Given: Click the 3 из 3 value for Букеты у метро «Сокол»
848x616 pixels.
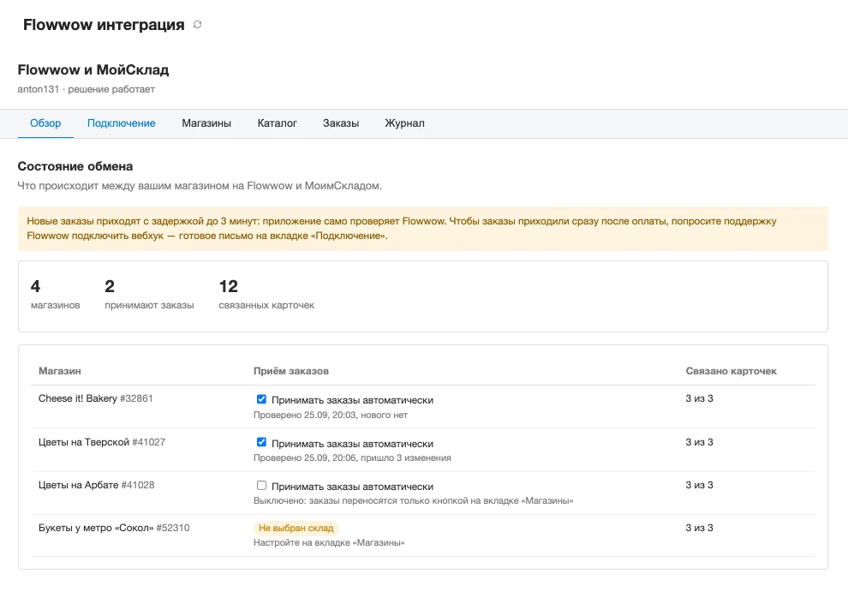Looking at the screenshot, I should 699,528.
